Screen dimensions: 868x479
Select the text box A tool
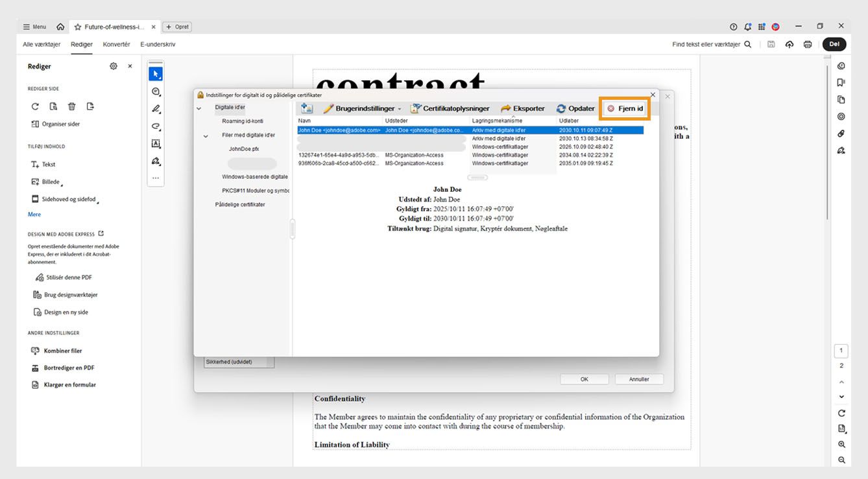pyautogui.click(x=156, y=144)
